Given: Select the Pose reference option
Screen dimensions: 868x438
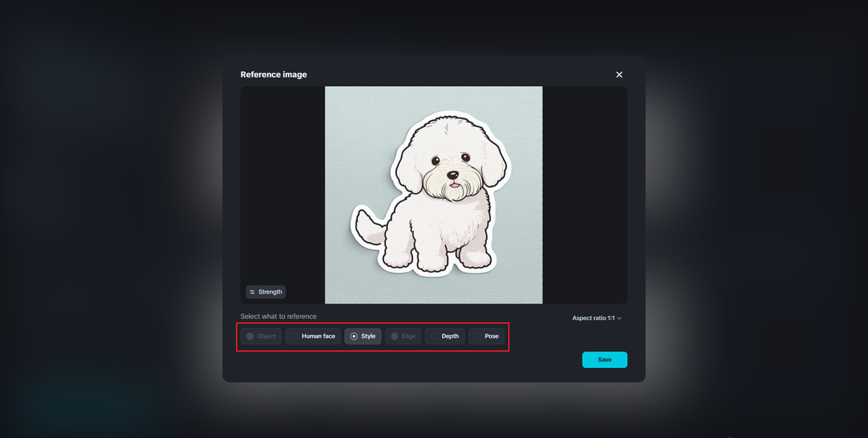Looking at the screenshot, I should click(486, 336).
